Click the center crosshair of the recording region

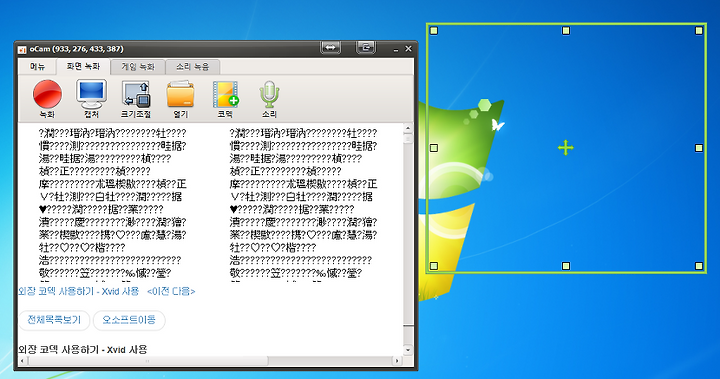coord(566,148)
